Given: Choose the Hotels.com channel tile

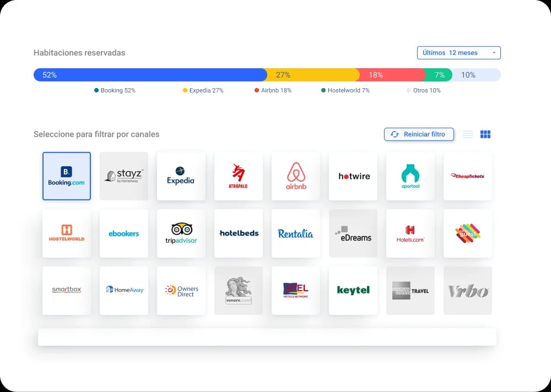Looking at the screenshot, I should click(410, 233).
